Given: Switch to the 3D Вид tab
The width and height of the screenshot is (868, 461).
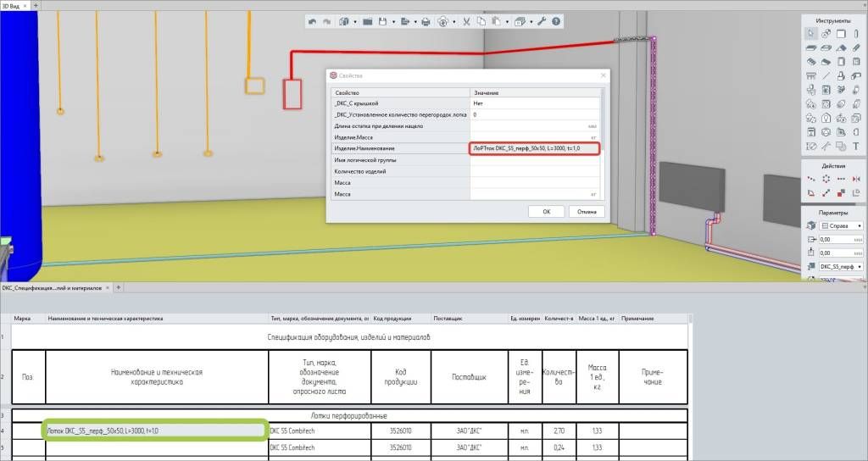Looking at the screenshot, I should click(x=10, y=6).
